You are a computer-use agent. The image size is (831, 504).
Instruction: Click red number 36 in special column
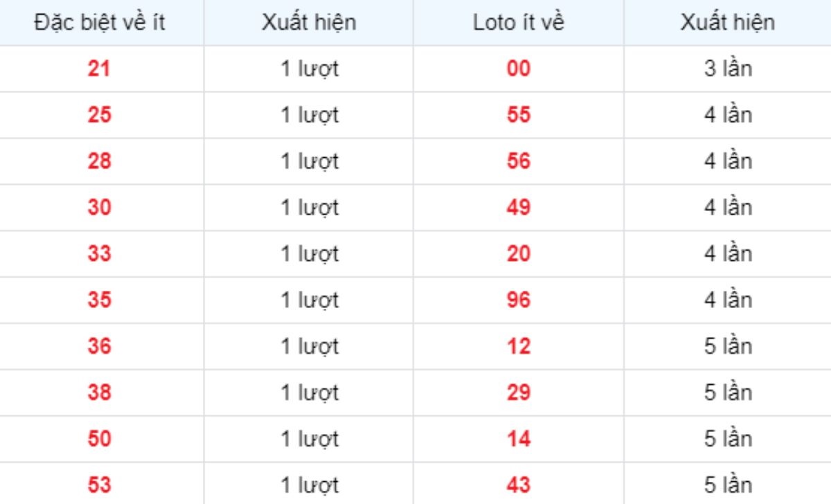(x=99, y=346)
